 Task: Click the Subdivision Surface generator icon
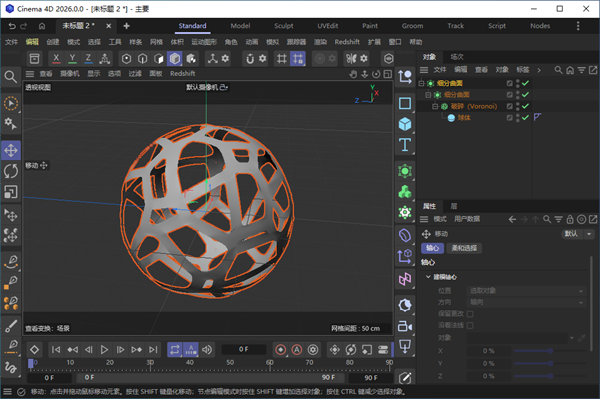pos(405,171)
